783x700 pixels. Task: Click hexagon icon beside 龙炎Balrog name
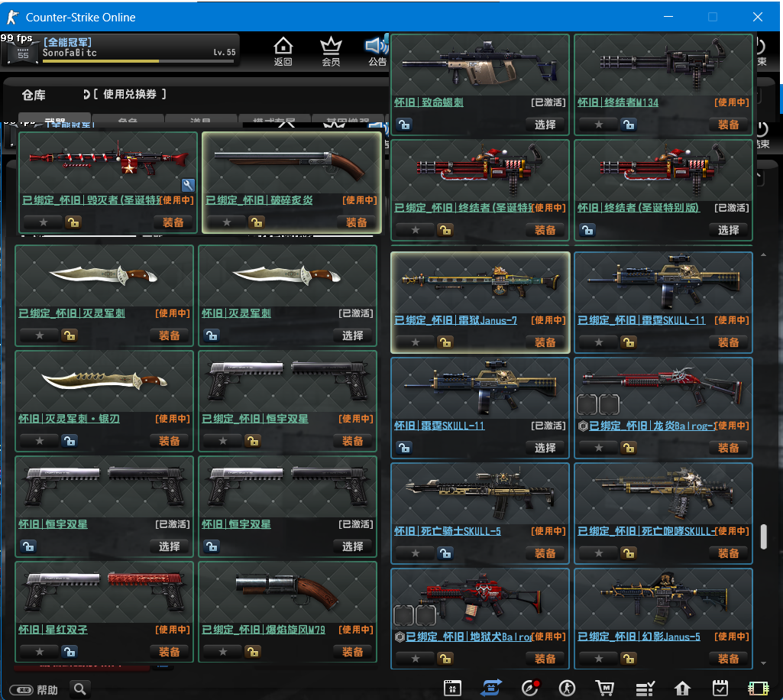[x=582, y=426]
